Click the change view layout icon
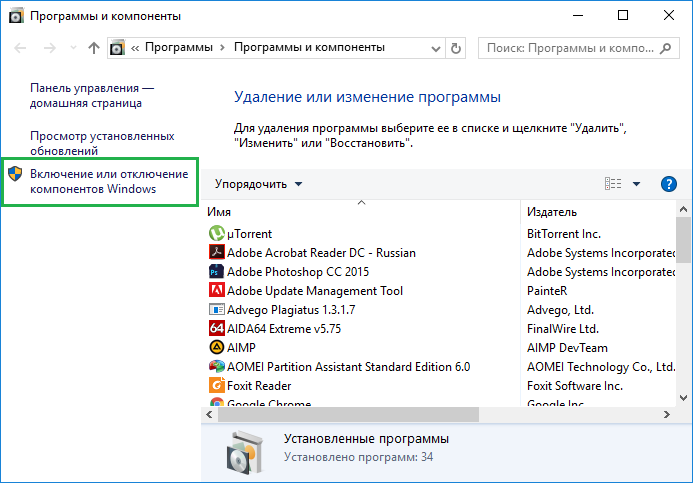Image resolution: width=693 pixels, height=483 pixels. 613,183
